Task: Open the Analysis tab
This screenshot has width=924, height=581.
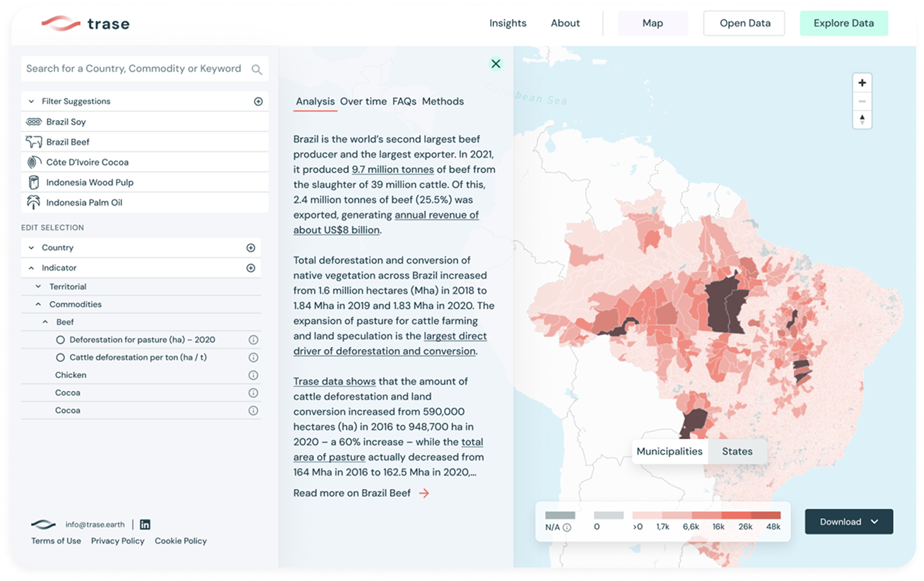Action: point(315,102)
